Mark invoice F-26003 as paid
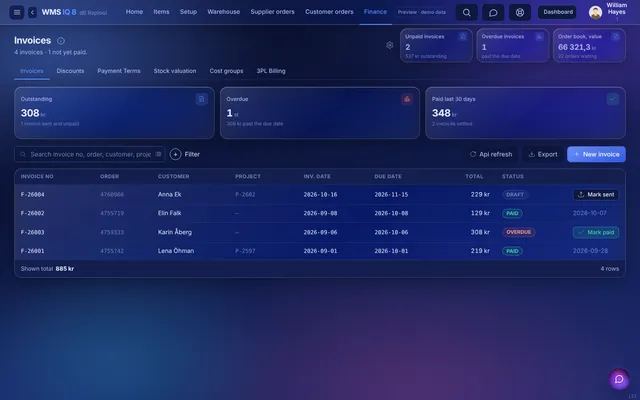 tap(596, 232)
